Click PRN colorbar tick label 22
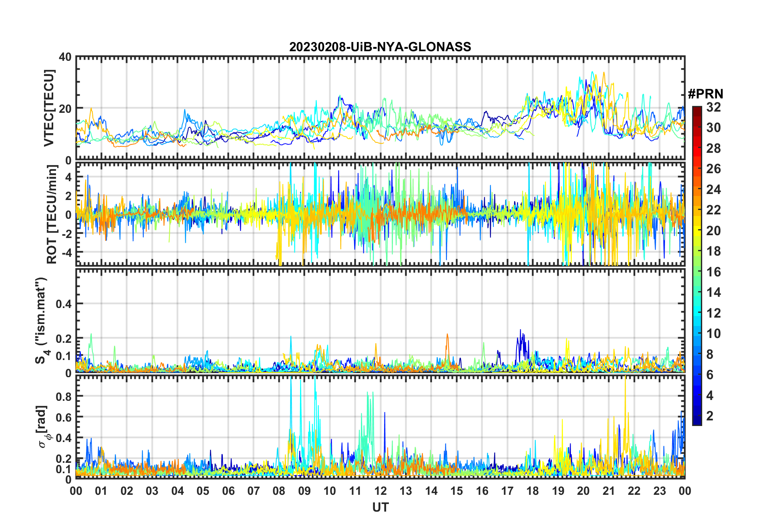Image resolution: width=761 pixels, height=532 pixels. [713, 210]
